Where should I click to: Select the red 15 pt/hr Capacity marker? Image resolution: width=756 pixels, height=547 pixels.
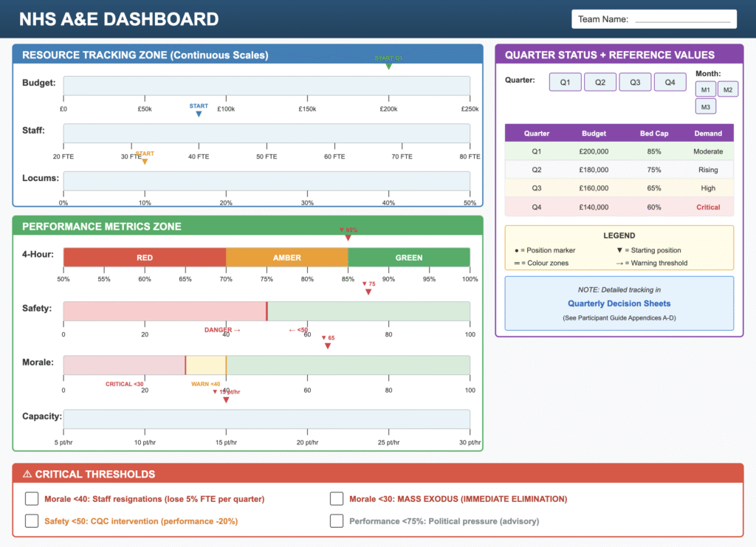[226, 399]
